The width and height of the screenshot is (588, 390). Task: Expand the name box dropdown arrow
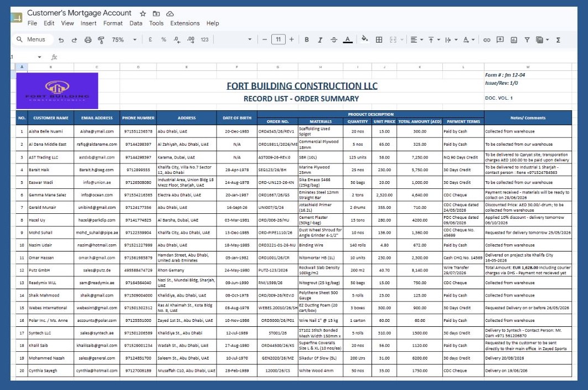pos(39,57)
